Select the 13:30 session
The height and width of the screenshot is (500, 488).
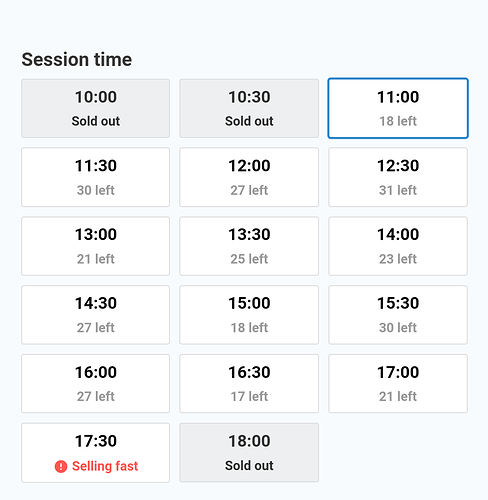tap(249, 246)
